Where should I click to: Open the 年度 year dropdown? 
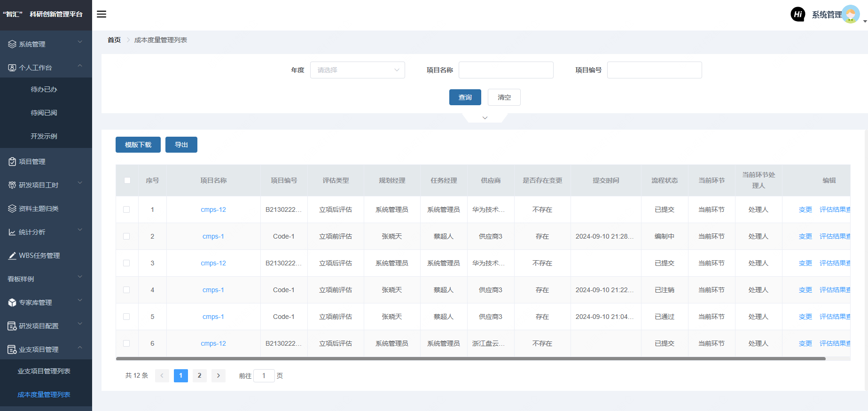[357, 70]
